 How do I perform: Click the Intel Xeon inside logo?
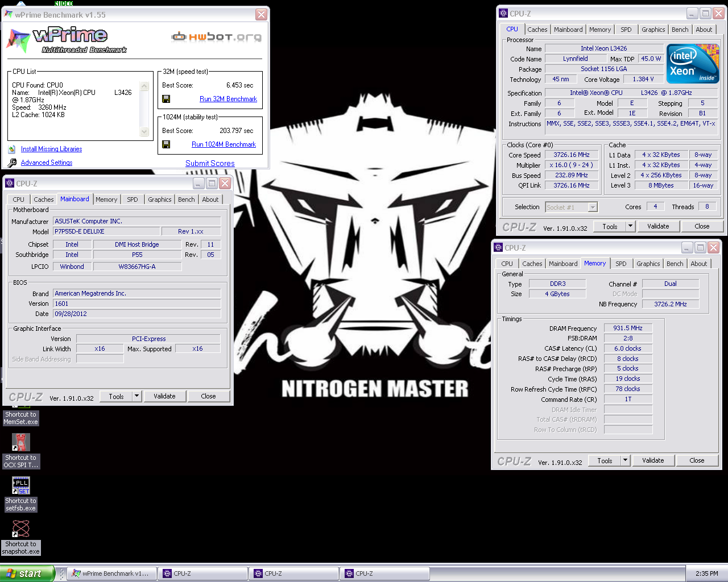click(693, 64)
